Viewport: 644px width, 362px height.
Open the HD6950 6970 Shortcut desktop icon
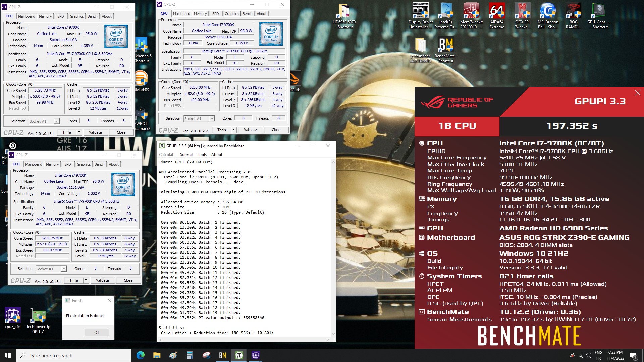344,16
